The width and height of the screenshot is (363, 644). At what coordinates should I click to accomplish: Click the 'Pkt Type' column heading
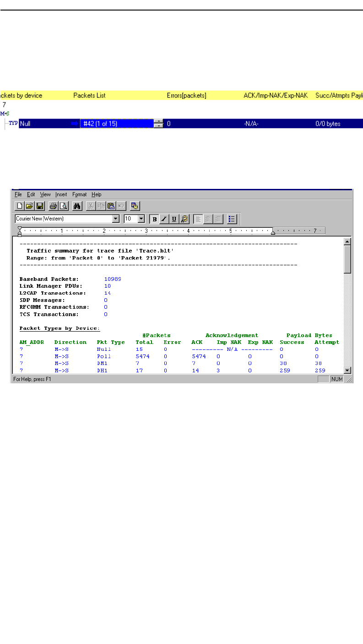[111, 342]
